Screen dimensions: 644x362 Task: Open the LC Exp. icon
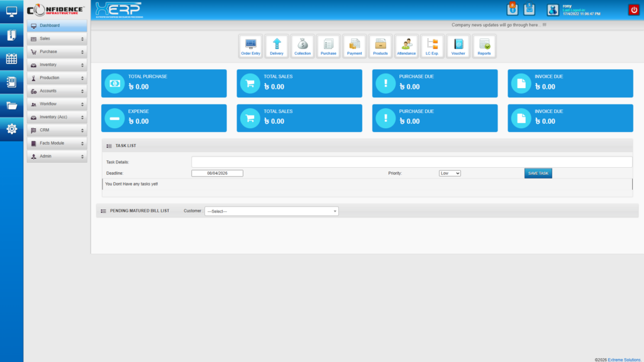coord(432,45)
